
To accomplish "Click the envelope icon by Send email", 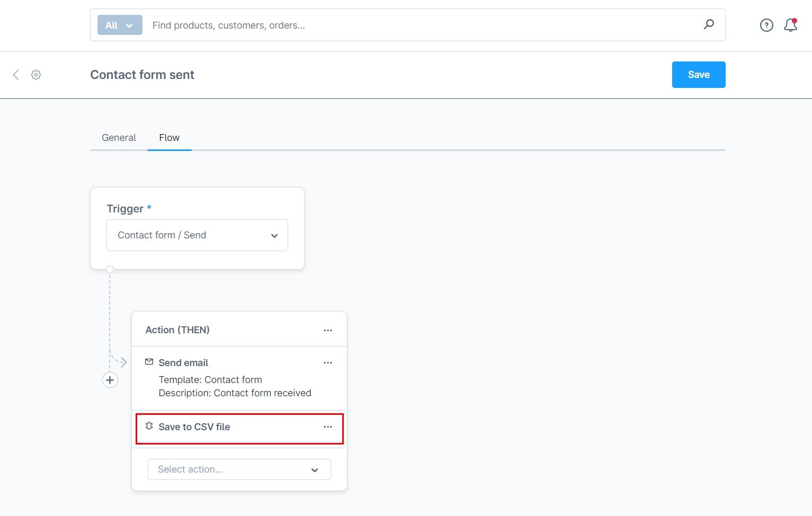I will [x=149, y=362].
